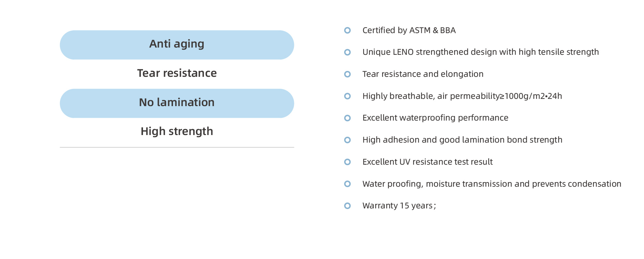The height and width of the screenshot is (259, 644).
Task: Click bullet beside Water proofing, moisture transmission
Action: point(347,184)
